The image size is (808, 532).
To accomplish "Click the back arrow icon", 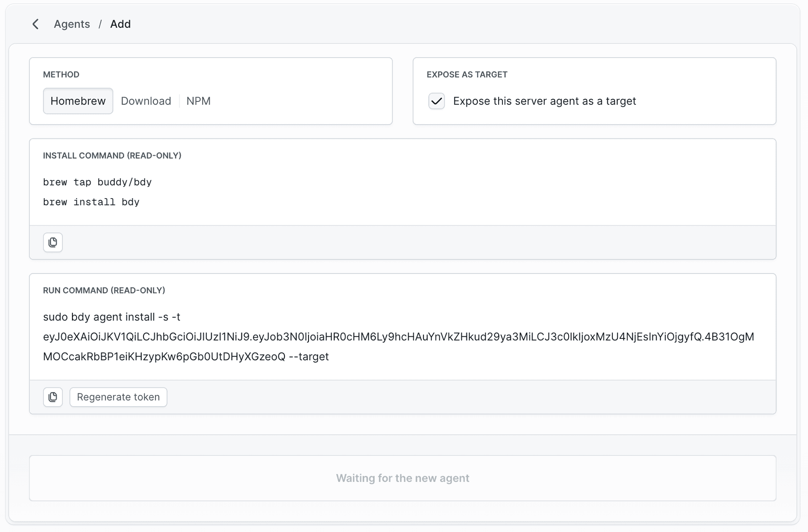I will pos(36,24).
